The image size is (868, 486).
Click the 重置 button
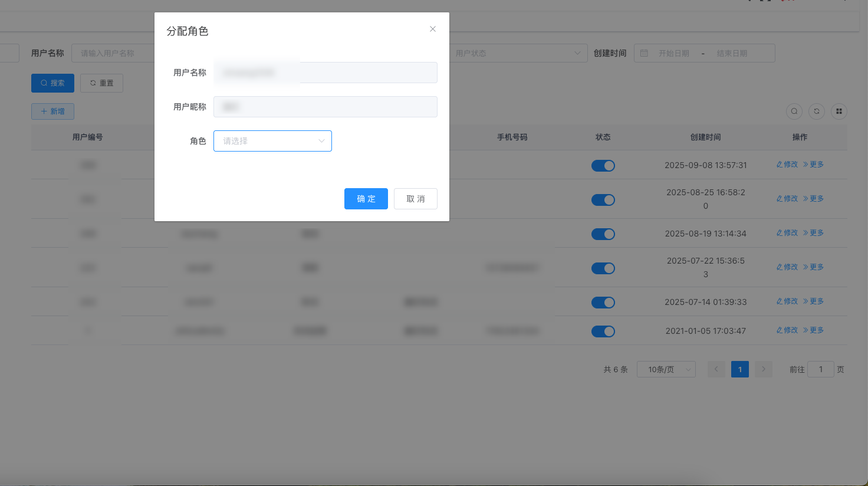[101, 83]
